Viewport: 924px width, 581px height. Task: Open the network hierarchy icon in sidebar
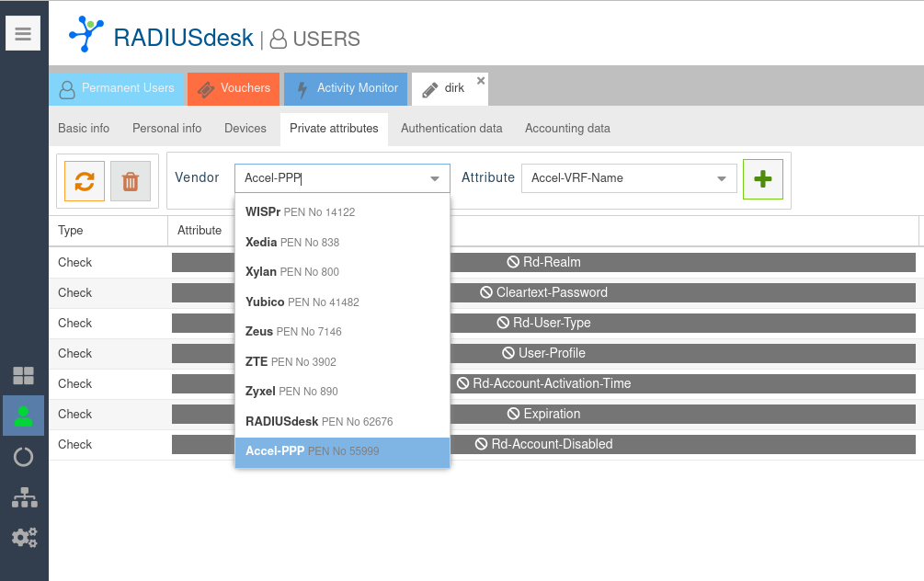pos(23,497)
